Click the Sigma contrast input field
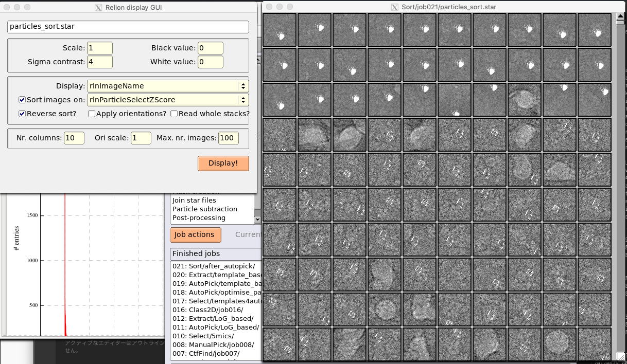Viewport: 627px width, 364px height. 100,62
